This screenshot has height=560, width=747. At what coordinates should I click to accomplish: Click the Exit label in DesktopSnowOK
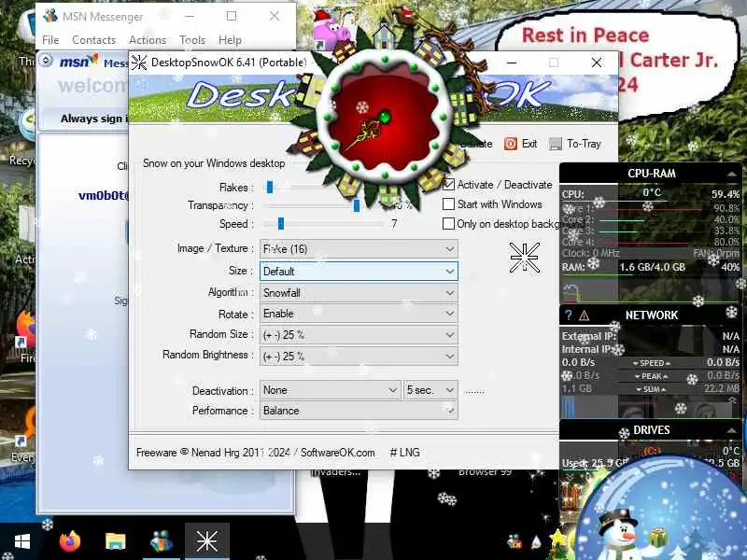point(529,144)
